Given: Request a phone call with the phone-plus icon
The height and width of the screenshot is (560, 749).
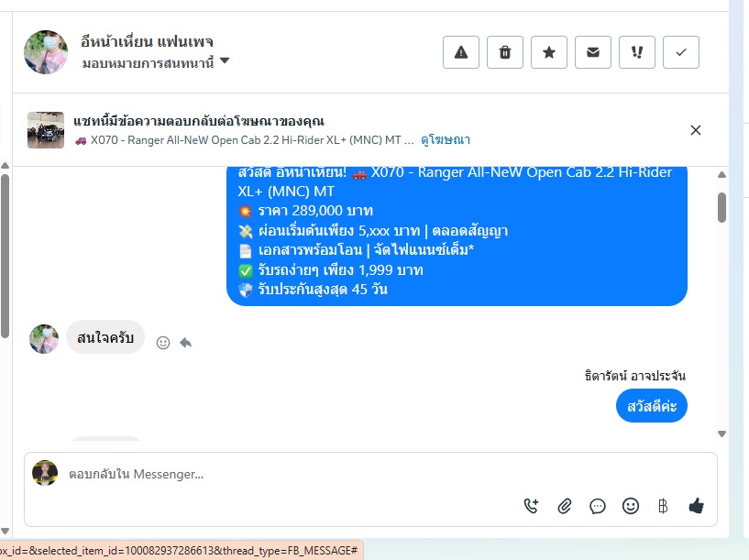Looking at the screenshot, I should coord(531,506).
